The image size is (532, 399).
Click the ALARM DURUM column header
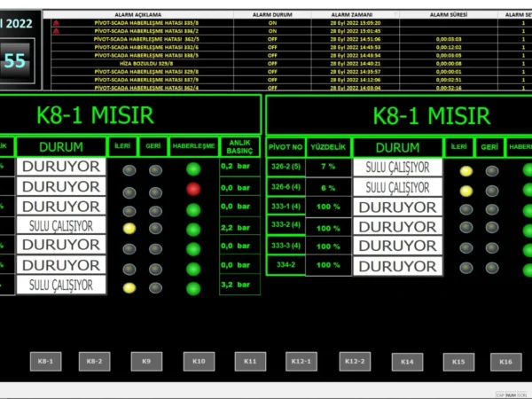[x=272, y=15]
